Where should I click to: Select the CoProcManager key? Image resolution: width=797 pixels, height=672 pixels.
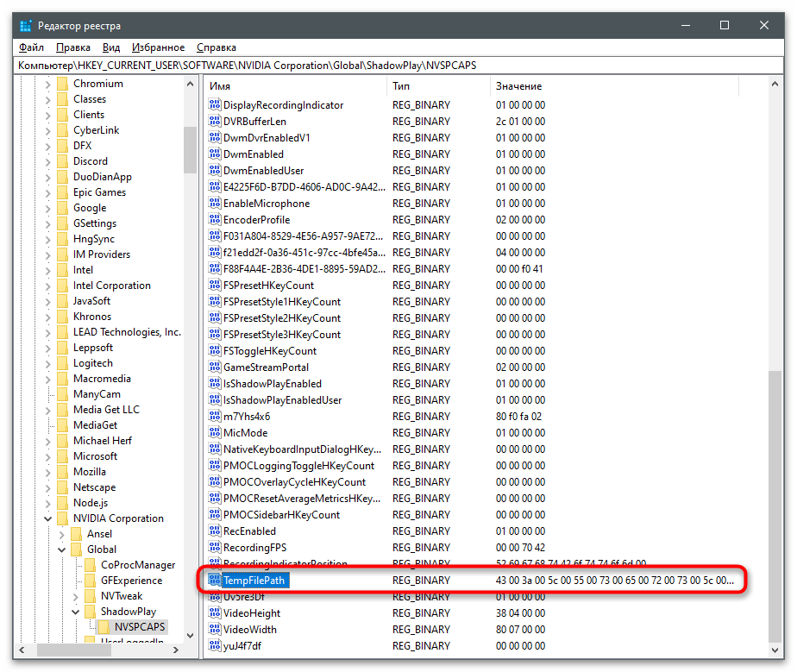pyautogui.click(x=138, y=565)
